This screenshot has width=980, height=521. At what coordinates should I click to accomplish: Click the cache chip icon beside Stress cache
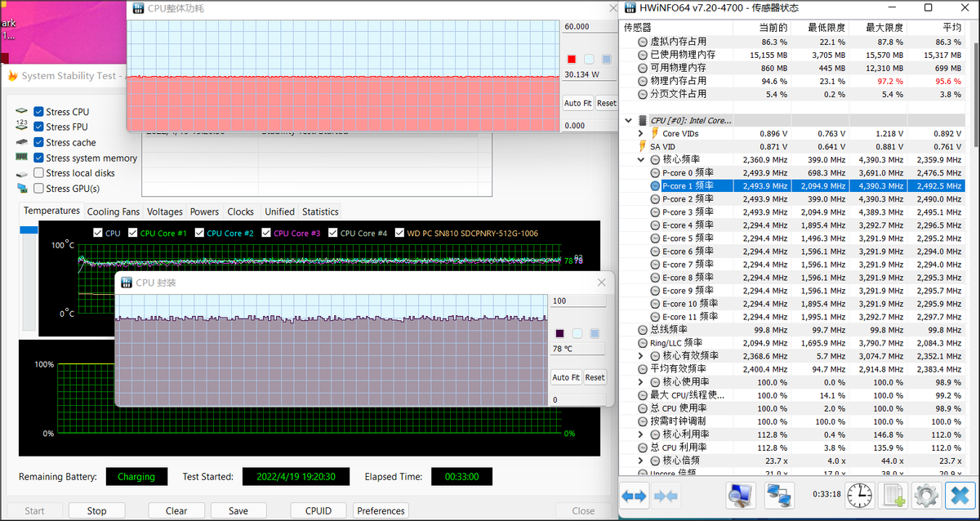point(21,141)
